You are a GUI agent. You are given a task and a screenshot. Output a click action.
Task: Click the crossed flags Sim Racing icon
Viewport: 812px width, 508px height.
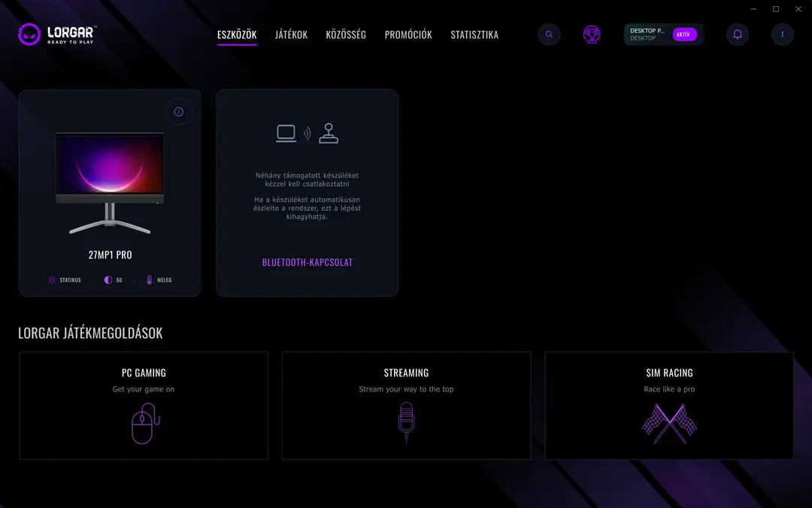[x=669, y=424]
